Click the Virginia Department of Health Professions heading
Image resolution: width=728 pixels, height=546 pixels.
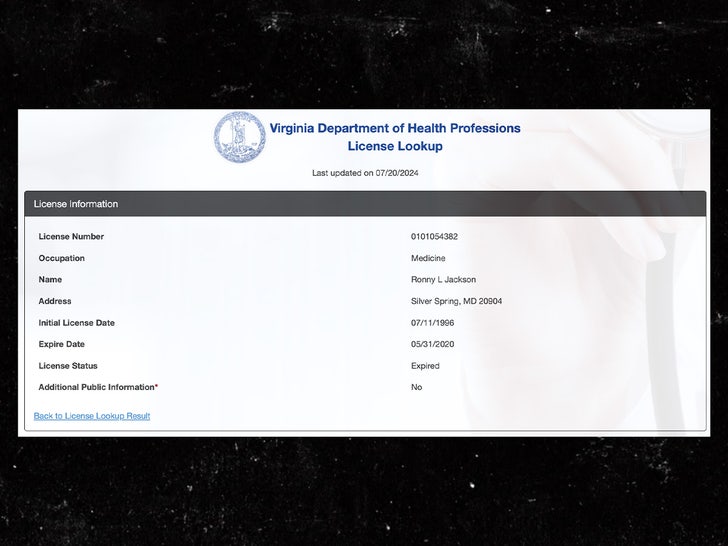(394, 128)
